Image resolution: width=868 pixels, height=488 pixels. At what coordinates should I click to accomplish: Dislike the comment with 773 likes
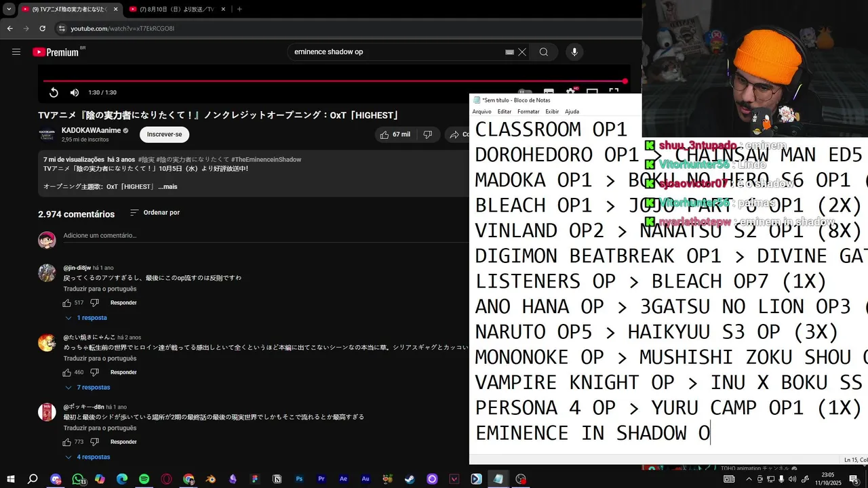[x=95, y=442]
